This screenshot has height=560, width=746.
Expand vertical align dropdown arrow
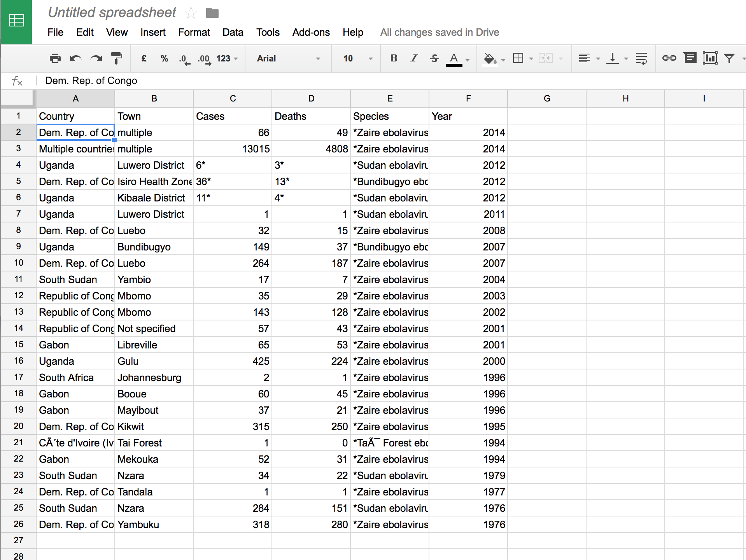(626, 59)
